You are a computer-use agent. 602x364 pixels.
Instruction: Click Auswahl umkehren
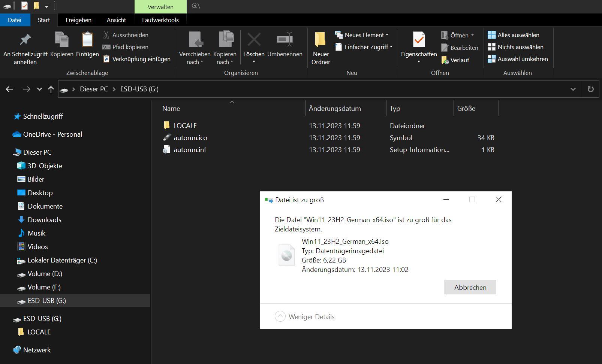[518, 59]
